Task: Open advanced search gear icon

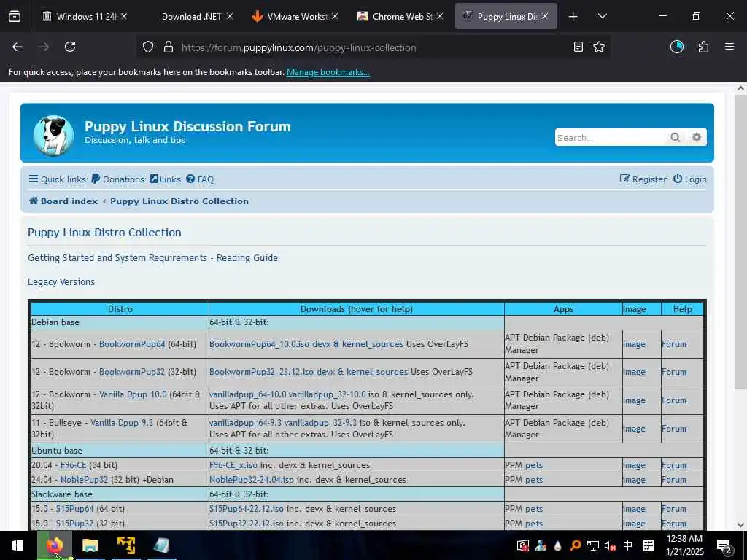Action: point(697,137)
